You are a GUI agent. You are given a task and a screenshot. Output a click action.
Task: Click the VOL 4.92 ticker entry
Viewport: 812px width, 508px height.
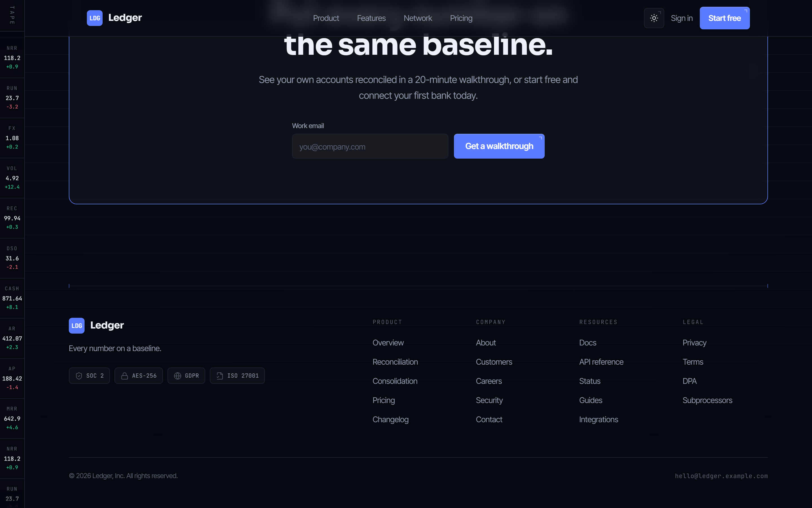tap(12, 178)
